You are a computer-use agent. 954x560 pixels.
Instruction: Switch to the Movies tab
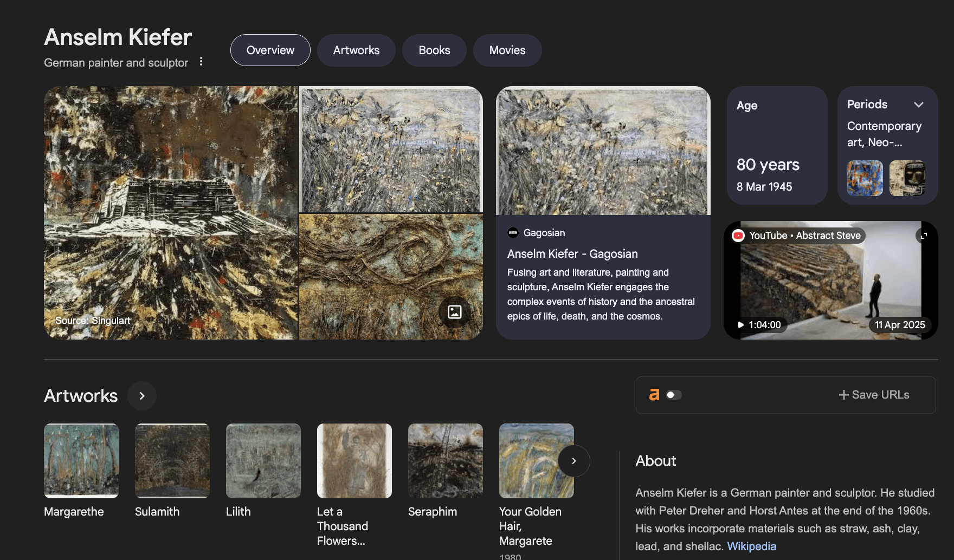tap(507, 50)
